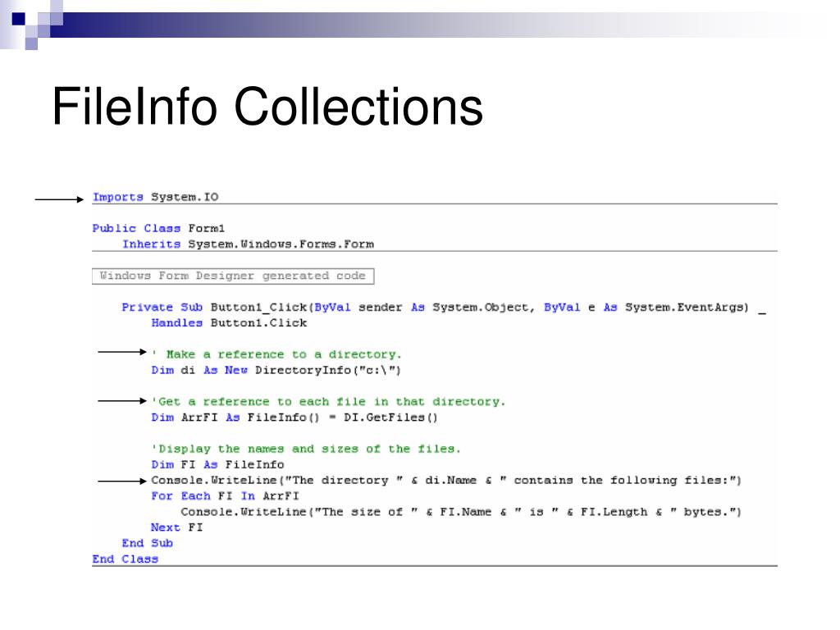Select the Imports System.IO line
The width and height of the screenshot is (840, 630).
pos(155,197)
